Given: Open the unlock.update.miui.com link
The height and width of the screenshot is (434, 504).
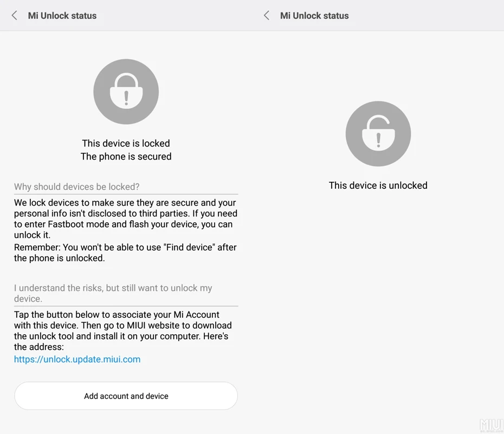Looking at the screenshot, I should (x=77, y=359).
